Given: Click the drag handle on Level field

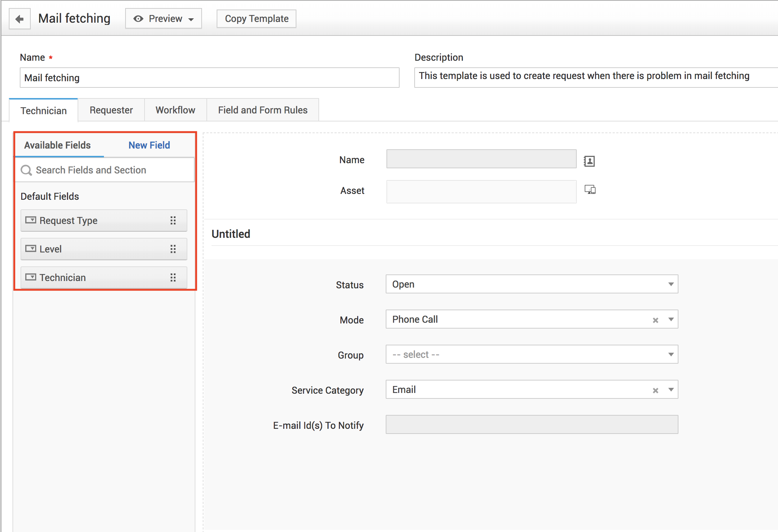Looking at the screenshot, I should (x=173, y=249).
